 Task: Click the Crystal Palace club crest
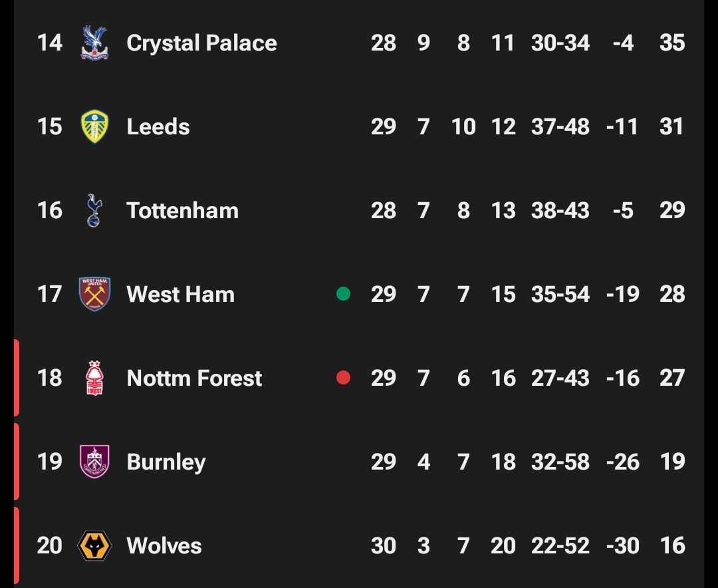(94, 43)
